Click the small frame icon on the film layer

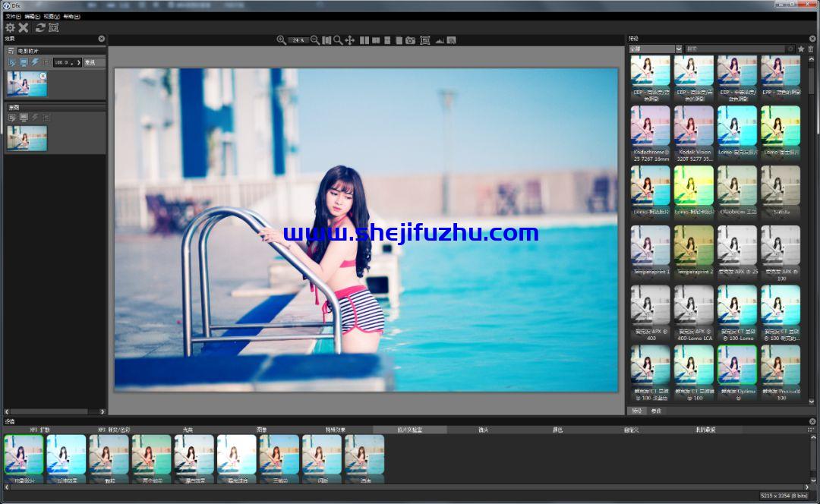point(46,62)
